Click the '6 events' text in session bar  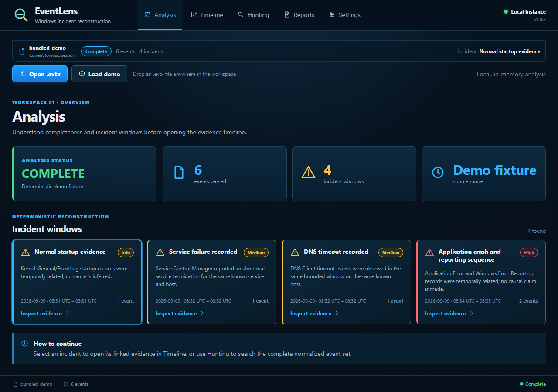pyautogui.click(x=126, y=51)
